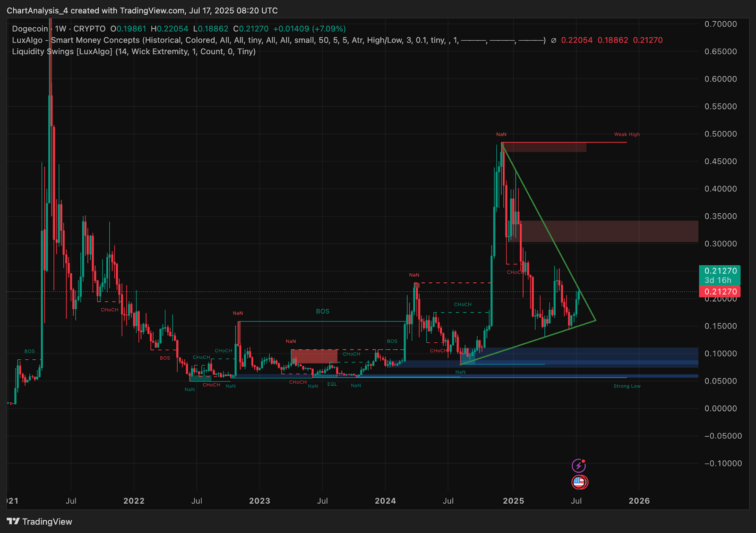The height and width of the screenshot is (533, 756).
Task: Click the 2024 label on the time axis
Action: [385, 501]
